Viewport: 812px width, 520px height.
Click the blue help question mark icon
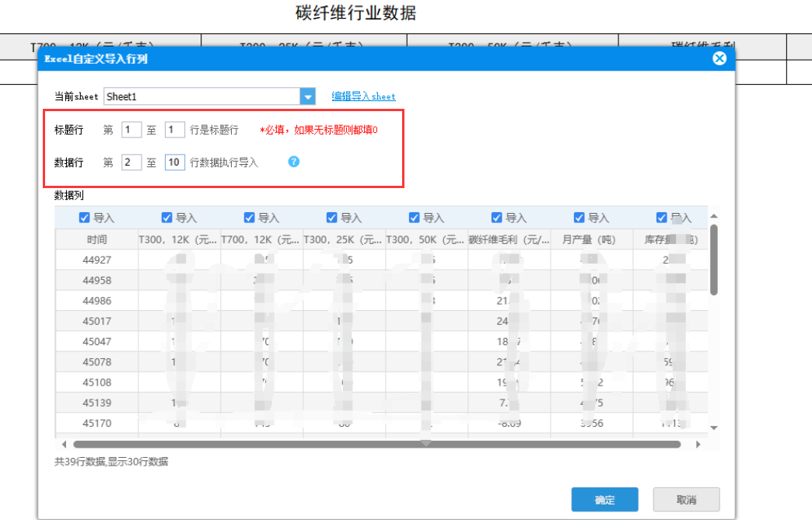coord(294,162)
